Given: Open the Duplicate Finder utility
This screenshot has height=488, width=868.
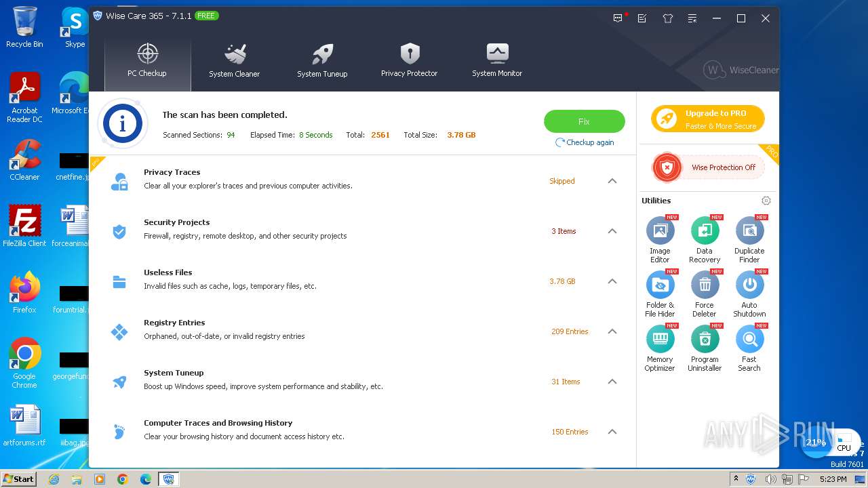Looking at the screenshot, I should 749,231.
